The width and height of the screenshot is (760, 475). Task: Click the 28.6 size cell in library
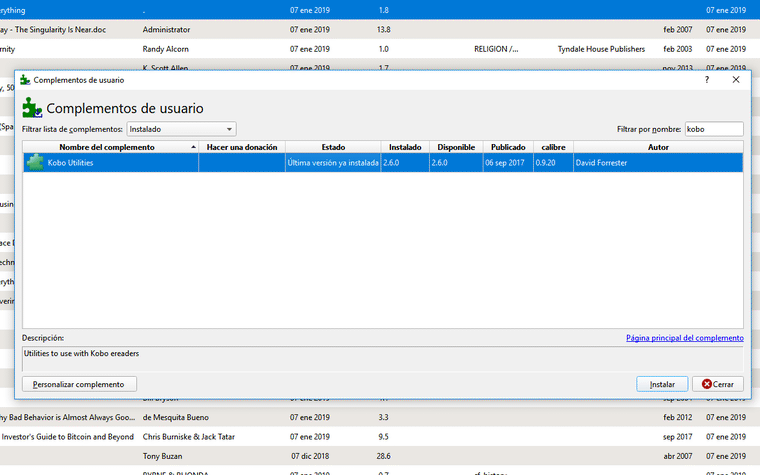tap(383, 456)
